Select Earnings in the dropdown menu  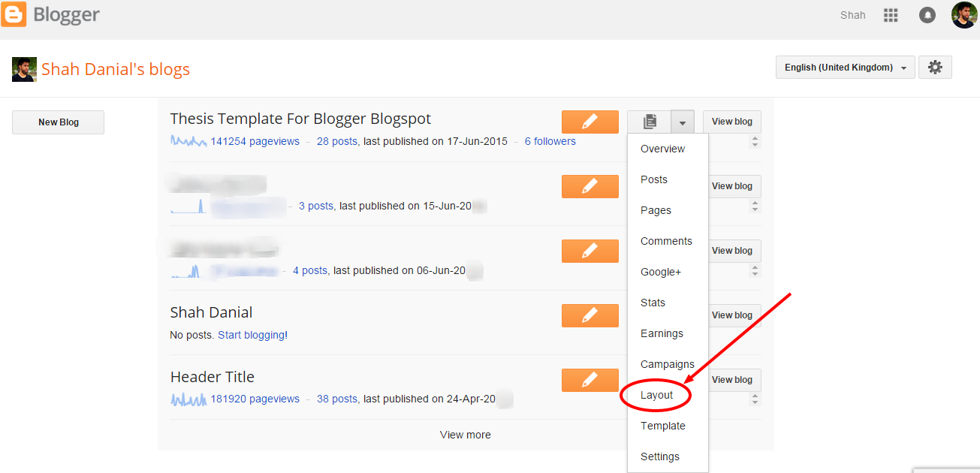coord(668,333)
